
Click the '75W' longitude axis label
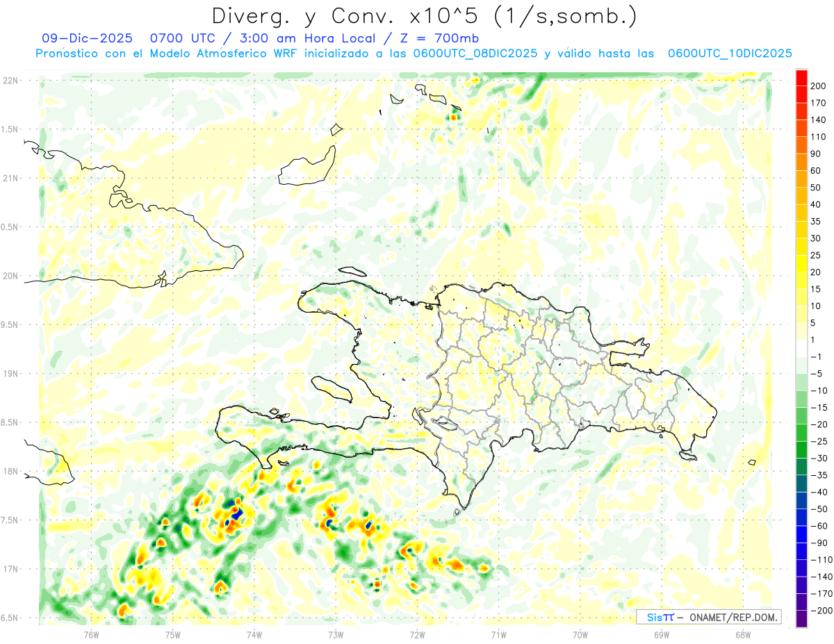point(172,634)
